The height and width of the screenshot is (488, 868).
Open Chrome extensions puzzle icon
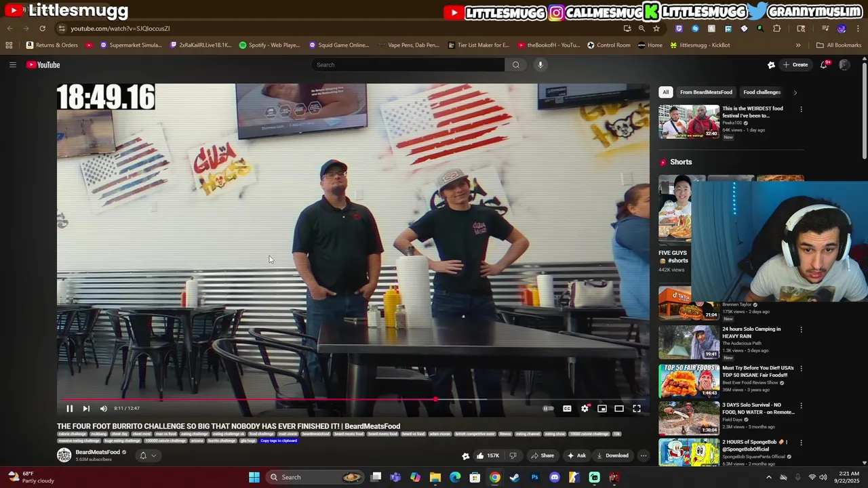coord(777,28)
